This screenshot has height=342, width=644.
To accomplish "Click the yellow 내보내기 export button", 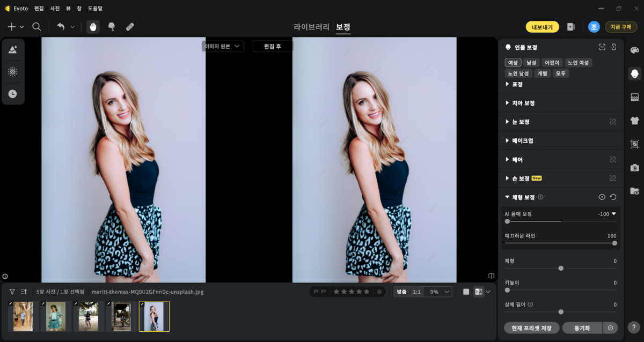I will [543, 27].
